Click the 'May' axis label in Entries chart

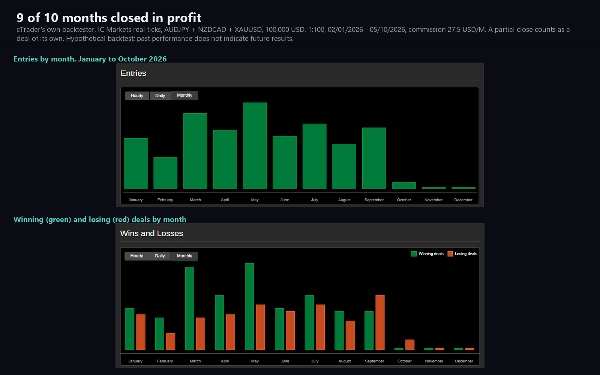[x=254, y=199]
